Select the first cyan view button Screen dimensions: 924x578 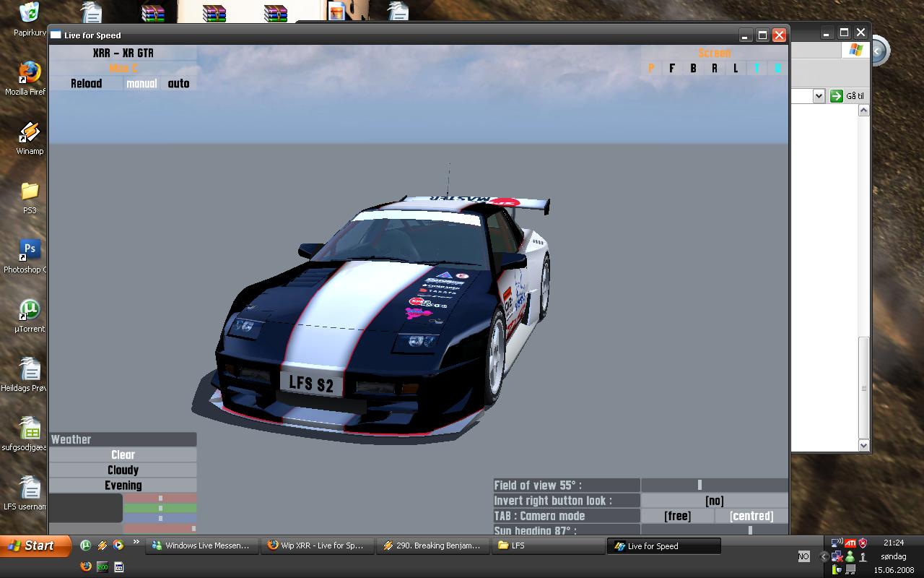(x=757, y=69)
